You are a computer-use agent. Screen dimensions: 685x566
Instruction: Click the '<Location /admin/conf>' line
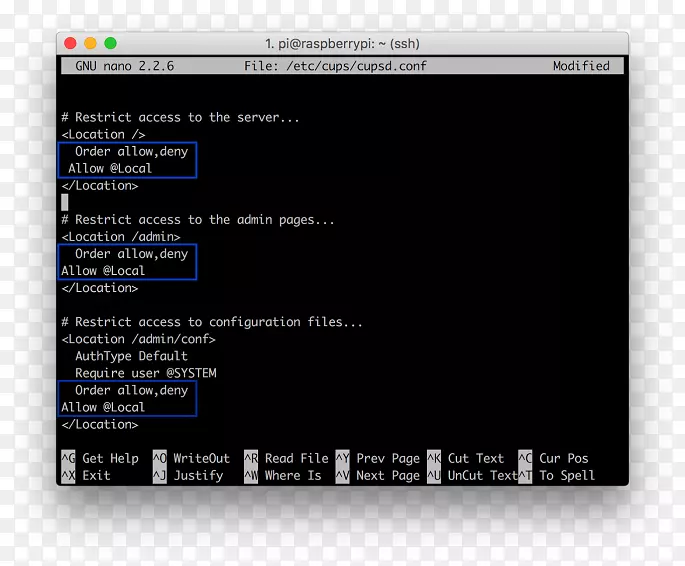tap(138, 339)
